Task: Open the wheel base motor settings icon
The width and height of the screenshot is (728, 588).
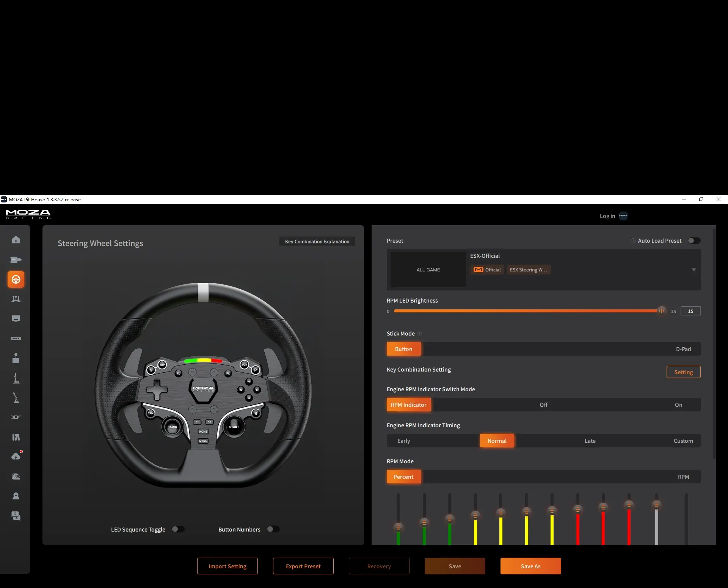Action: click(16, 260)
